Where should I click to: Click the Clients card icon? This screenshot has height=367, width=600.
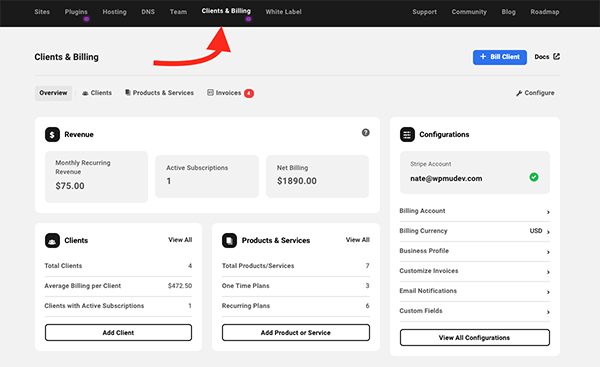pos(52,240)
